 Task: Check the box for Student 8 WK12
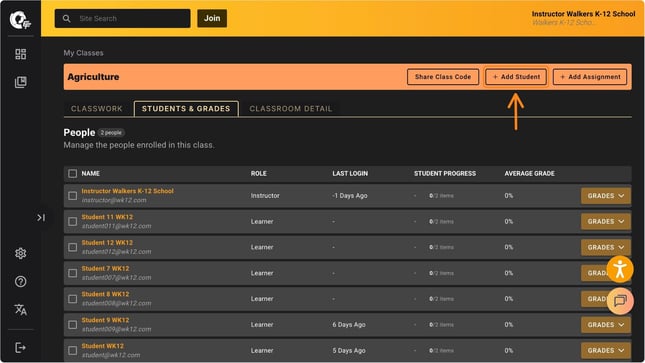pos(72,299)
